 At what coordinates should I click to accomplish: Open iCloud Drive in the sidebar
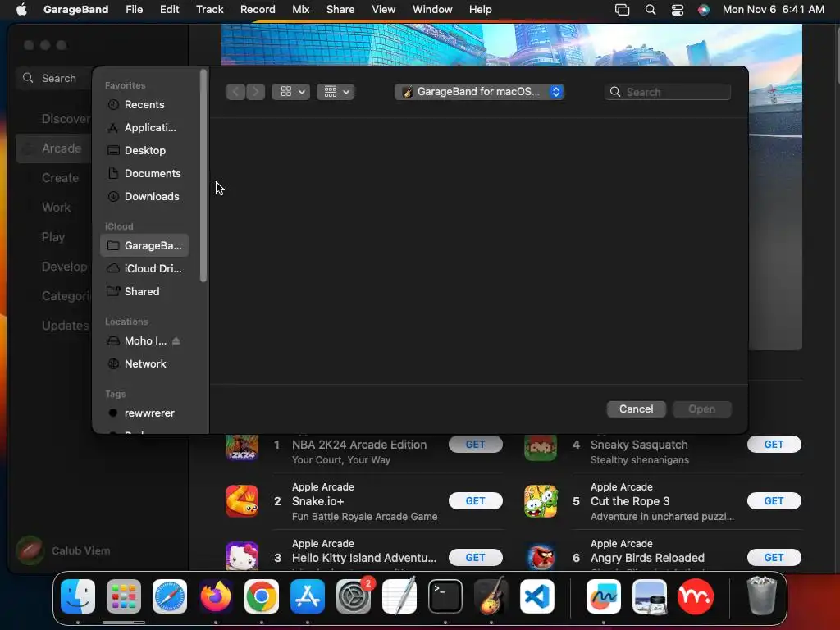click(144, 268)
